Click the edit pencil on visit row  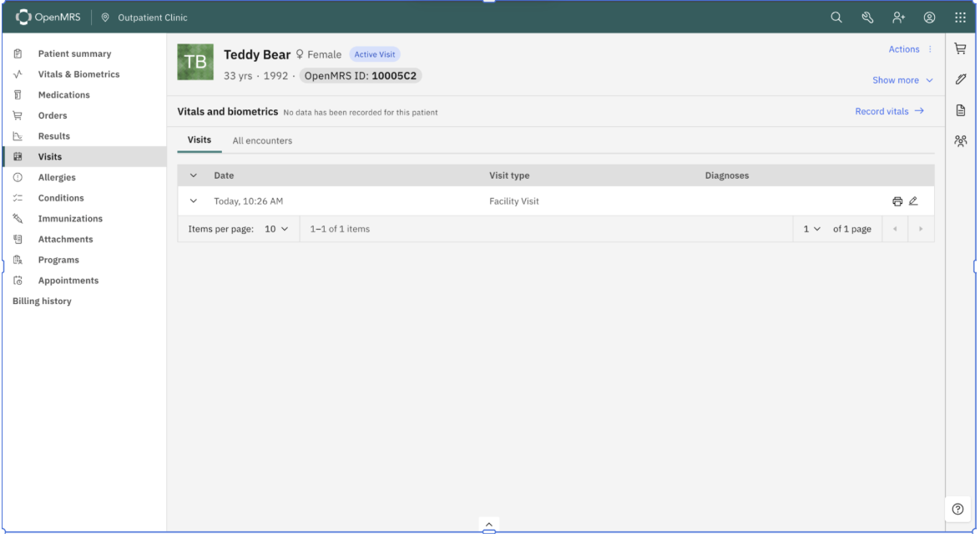[x=913, y=201]
